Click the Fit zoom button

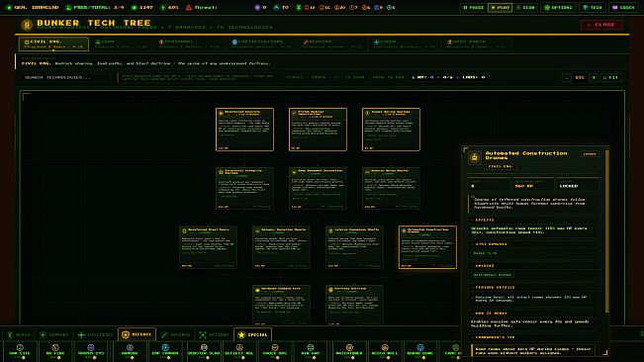[x=610, y=77]
